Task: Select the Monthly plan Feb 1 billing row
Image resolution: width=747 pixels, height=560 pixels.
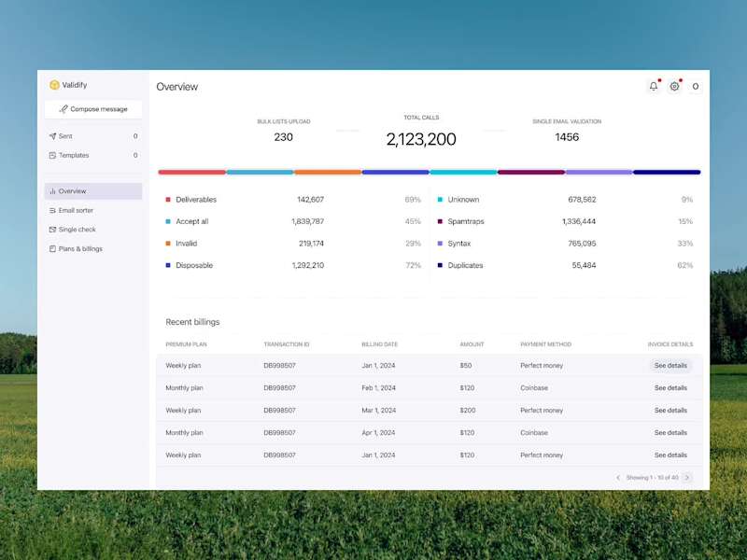Action: pyautogui.click(x=373, y=387)
